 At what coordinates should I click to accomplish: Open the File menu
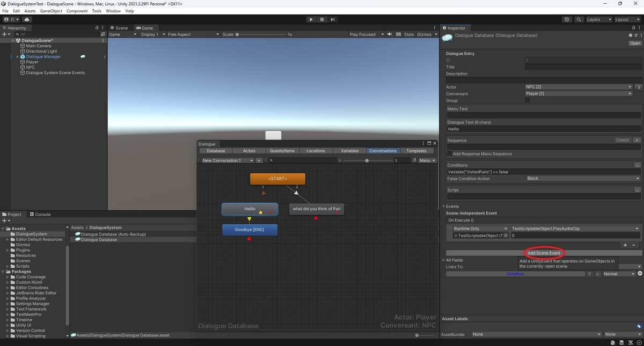point(5,11)
